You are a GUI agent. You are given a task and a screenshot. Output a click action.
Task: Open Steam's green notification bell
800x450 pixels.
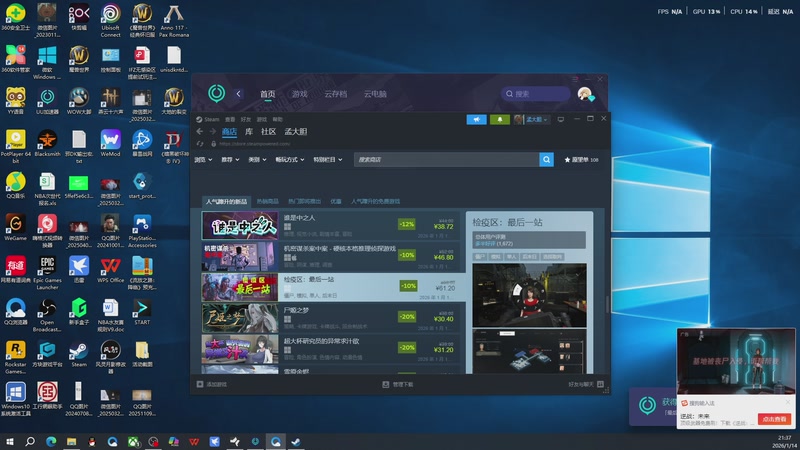click(499, 119)
